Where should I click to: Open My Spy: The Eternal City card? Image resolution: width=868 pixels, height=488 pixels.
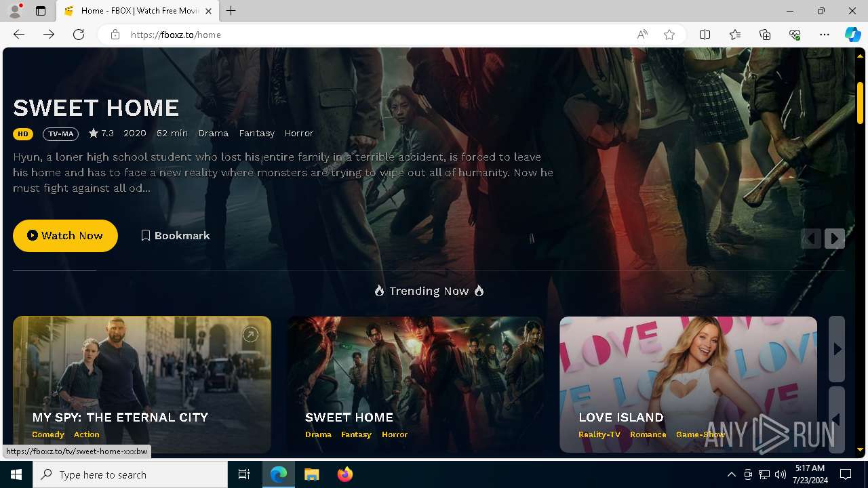click(142, 384)
